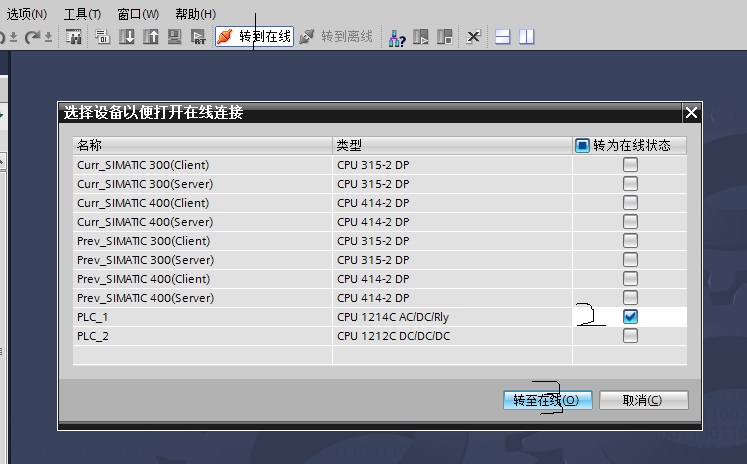
Task: Click the stop CPU icon
Action: (444, 37)
